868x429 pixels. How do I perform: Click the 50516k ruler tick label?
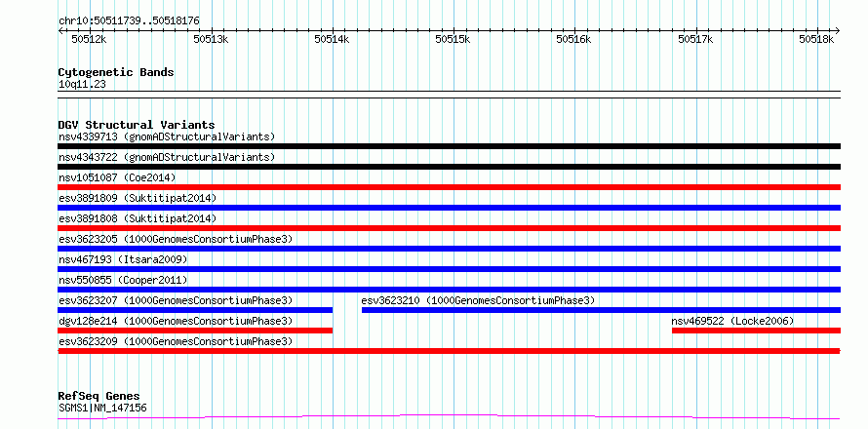[x=574, y=39]
